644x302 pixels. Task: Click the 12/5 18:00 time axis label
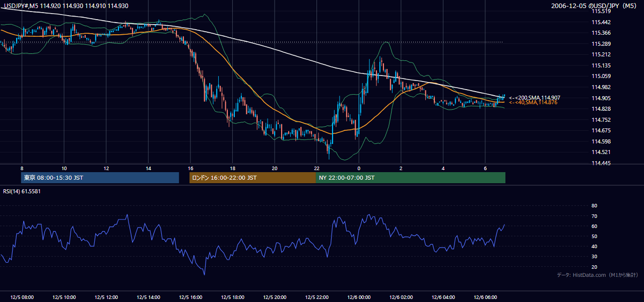coord(232,297)
